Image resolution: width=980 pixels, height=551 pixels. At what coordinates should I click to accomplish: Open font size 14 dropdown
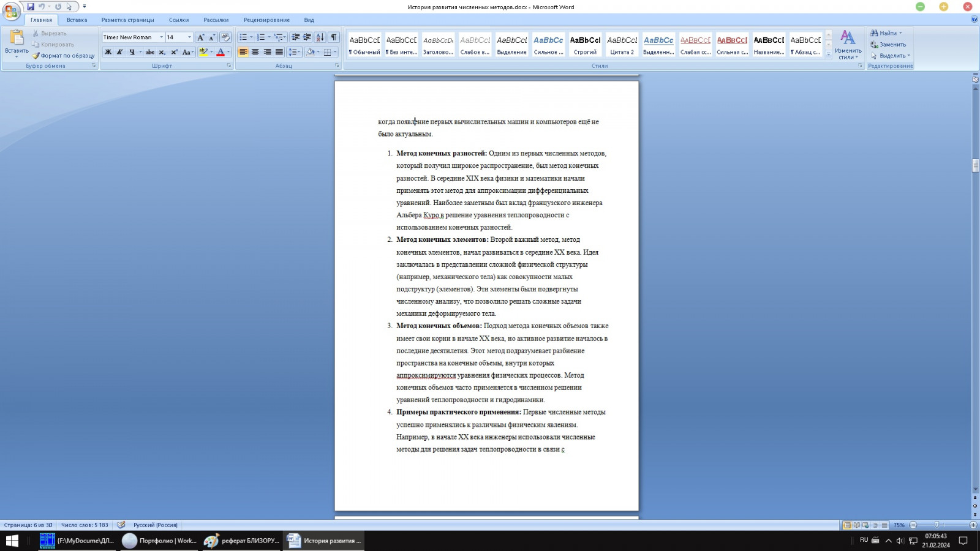click(189, 37)
